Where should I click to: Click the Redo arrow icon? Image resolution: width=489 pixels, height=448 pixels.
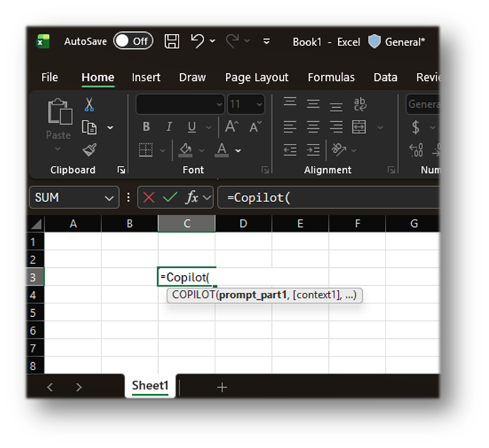(x=232, y=41)
